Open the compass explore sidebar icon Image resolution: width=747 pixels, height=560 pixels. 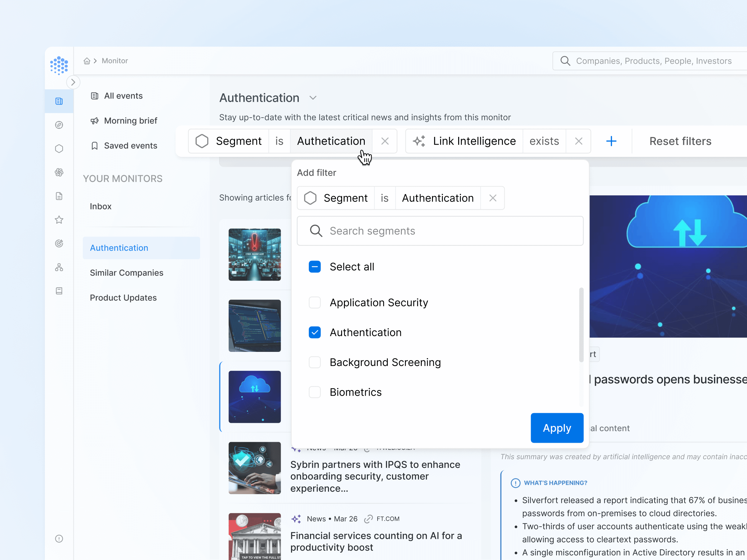coord(59,125)
